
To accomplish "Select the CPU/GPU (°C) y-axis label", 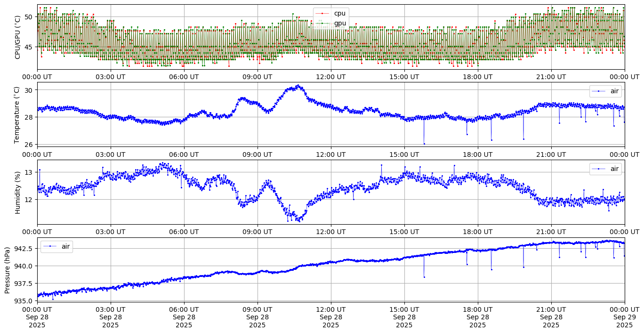I will pyautogui.click(x=18, y=37).
